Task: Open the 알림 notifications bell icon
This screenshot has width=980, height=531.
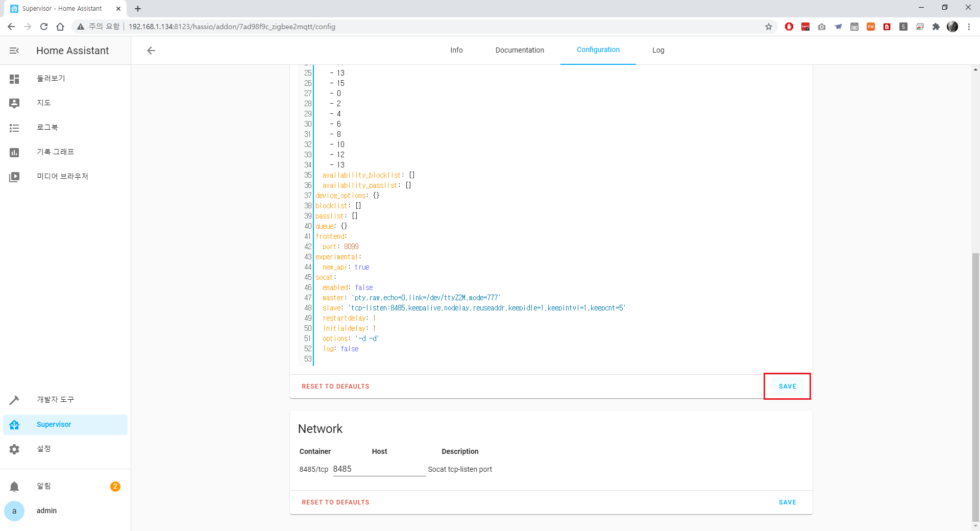Action: [x=14, y=487]
